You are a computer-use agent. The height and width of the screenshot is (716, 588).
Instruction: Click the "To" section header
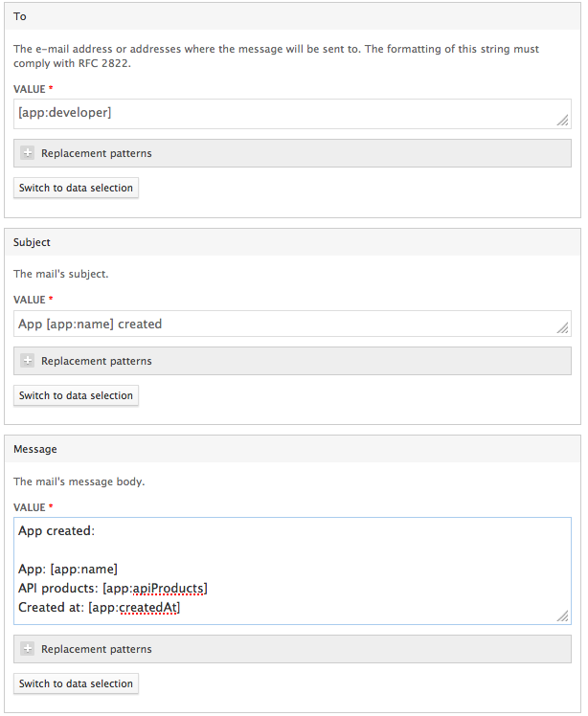pyautogui.click(x=20, y=16)
